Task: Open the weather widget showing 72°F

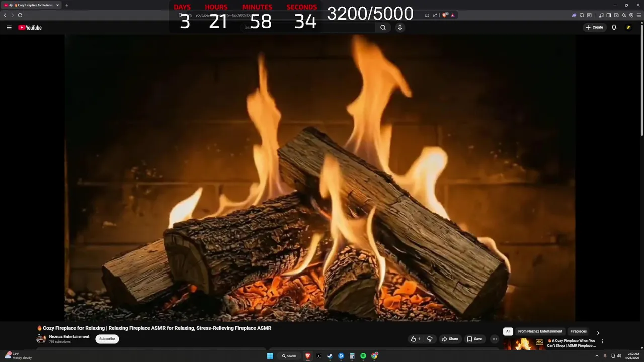Action: pos(19,356)
